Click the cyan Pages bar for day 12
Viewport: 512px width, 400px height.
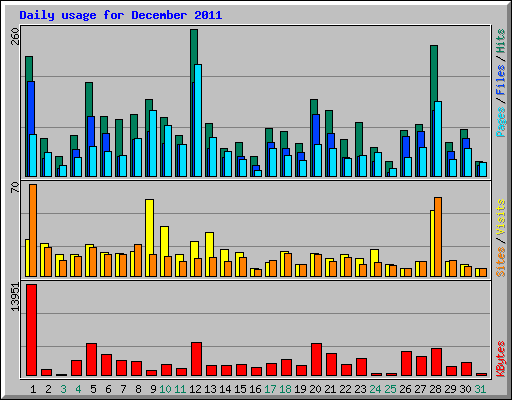pos(198,120)
